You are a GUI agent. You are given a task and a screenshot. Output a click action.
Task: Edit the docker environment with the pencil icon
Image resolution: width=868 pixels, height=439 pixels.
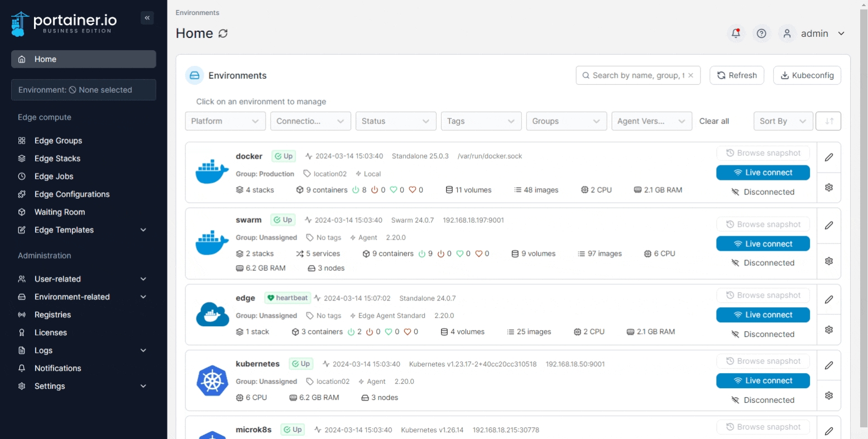tap(829, 158)
